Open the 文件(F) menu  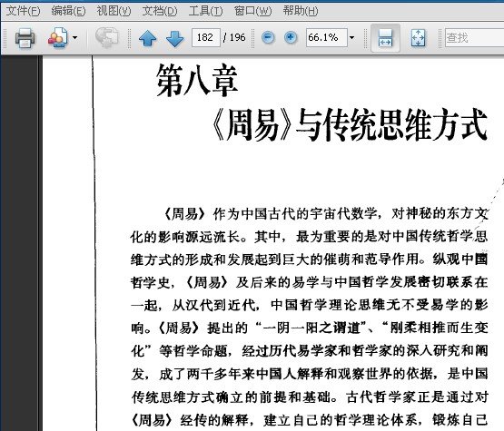click(x=23, y=11)
